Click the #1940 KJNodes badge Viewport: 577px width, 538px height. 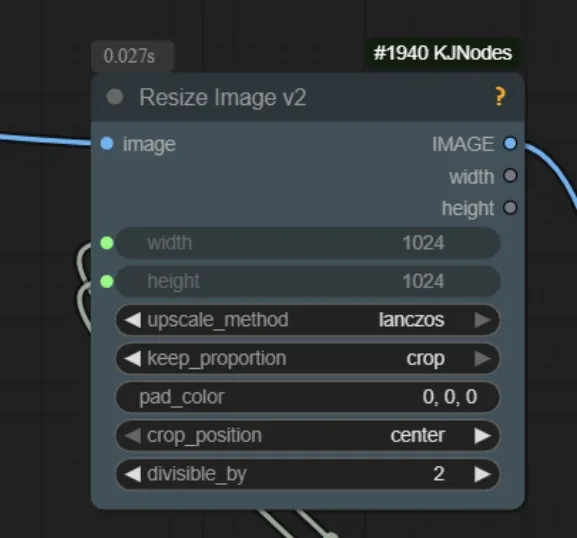(442, 53)
